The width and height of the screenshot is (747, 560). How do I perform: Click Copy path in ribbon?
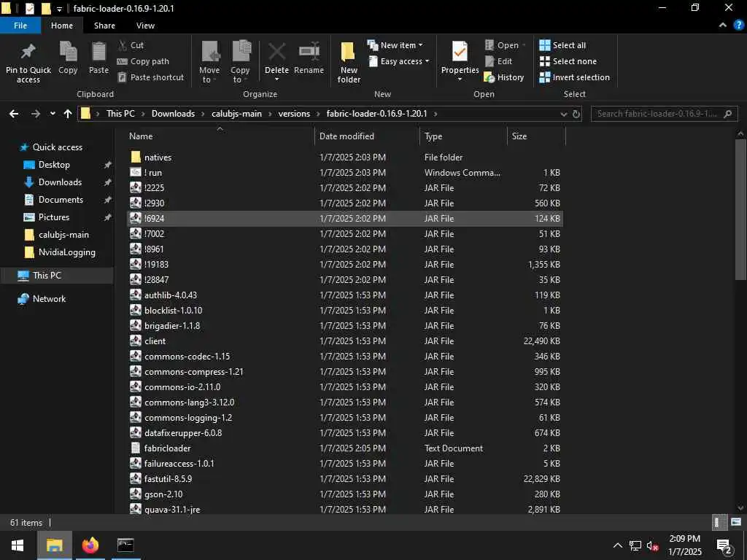click(143, 61)
